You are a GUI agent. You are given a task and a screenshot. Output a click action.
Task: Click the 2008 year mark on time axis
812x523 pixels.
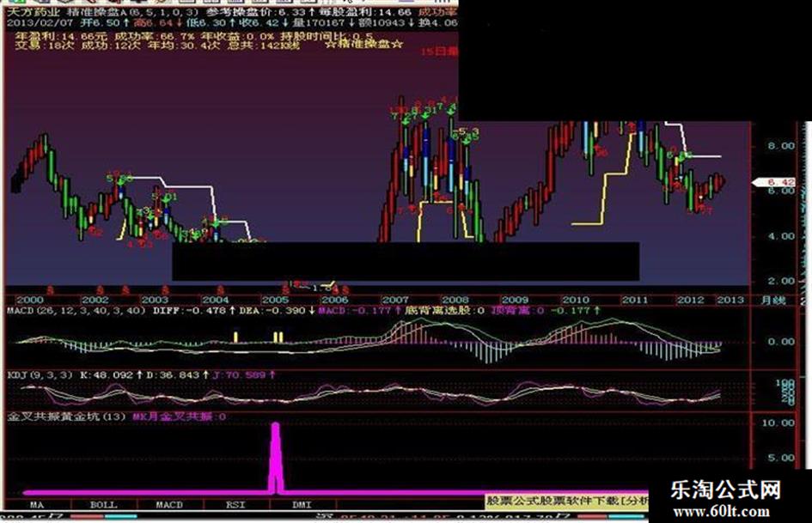coord(455,300)
